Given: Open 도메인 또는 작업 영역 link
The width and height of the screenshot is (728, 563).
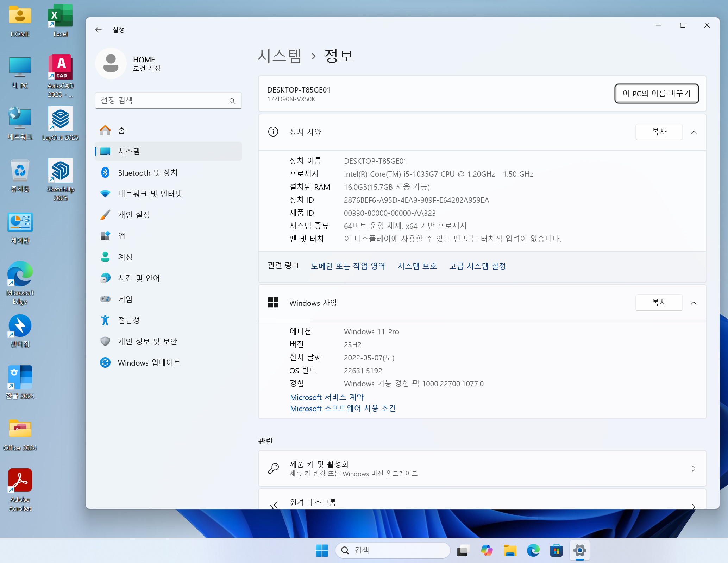Looking at the screenshot, I should pyautogui.click(x=348, y=266).
